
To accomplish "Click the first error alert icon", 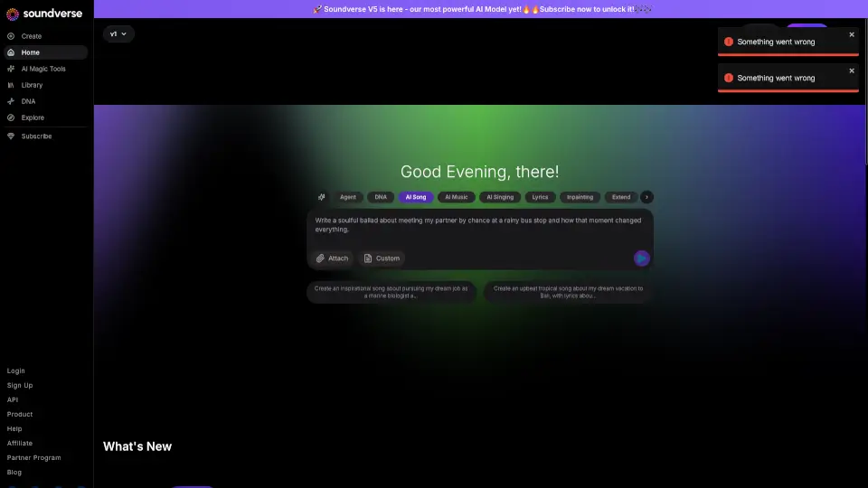I will [x=729, y=42].
